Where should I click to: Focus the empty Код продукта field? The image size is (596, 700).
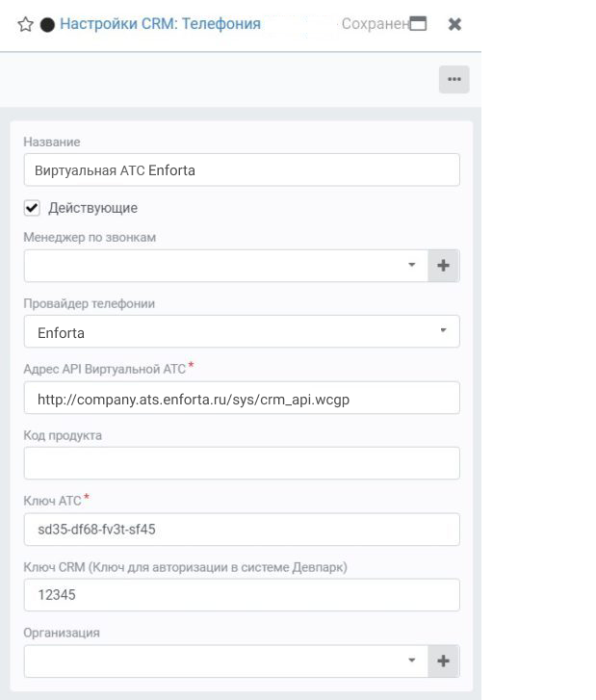(x=242, y=463)
